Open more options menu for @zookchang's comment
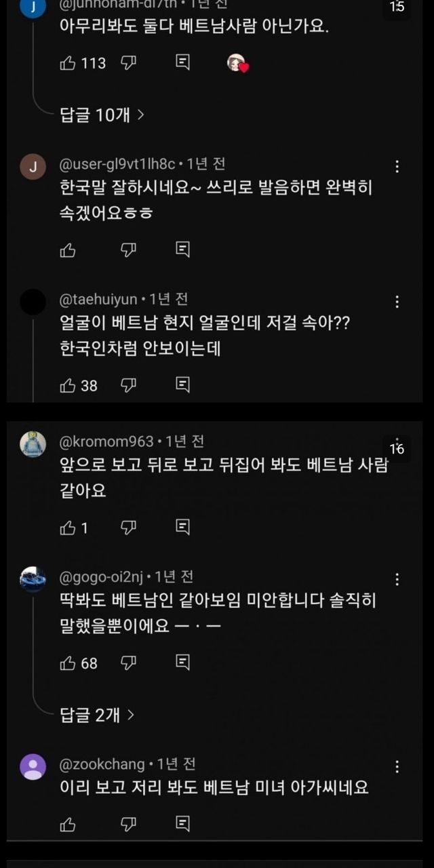434x868 pixels. (x=397, y=768)
